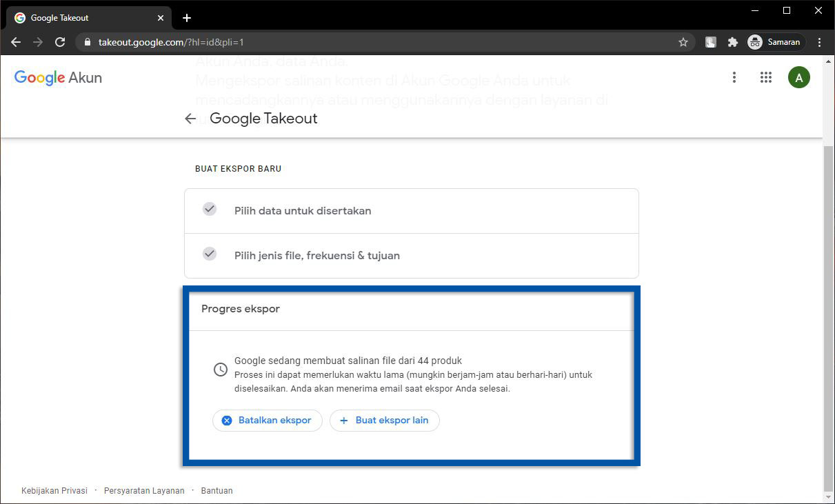
Task: Click the back arrow beside Google Takeout
Action: [190, 119]
